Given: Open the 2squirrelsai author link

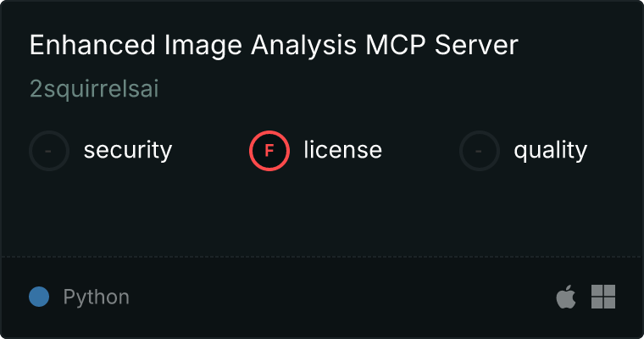Looking at the screenshot, I should [x=94, y=89].
